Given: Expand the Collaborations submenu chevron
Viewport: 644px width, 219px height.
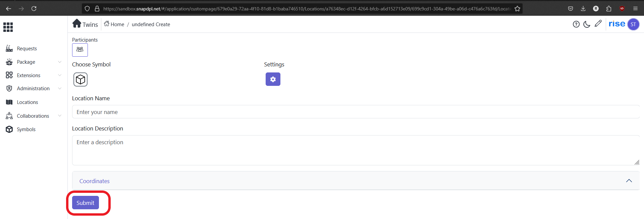Looking at the screenshot, I should [60, 116].
